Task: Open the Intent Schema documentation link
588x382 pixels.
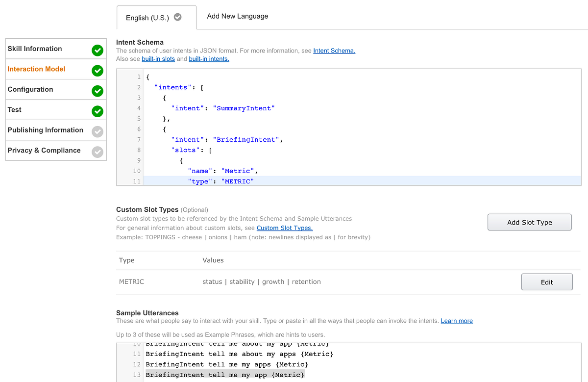Action: point(334,51)
